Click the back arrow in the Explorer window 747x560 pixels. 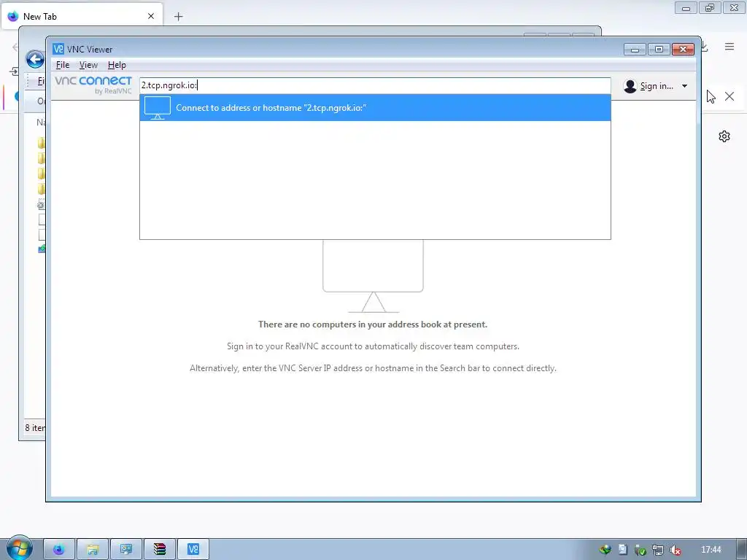point(35,60)
